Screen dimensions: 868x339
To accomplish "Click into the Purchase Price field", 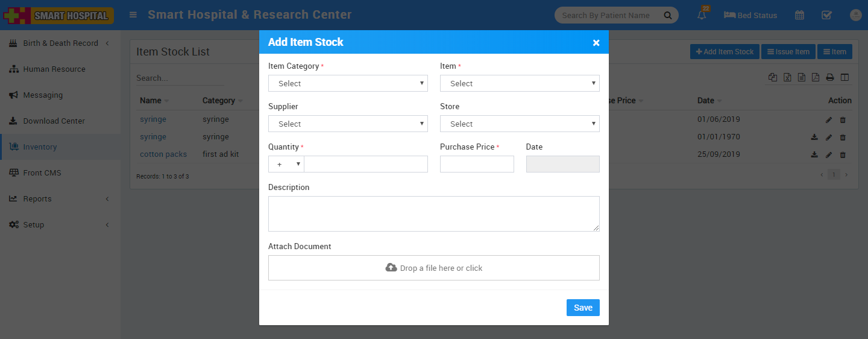I will pos(477,164).
